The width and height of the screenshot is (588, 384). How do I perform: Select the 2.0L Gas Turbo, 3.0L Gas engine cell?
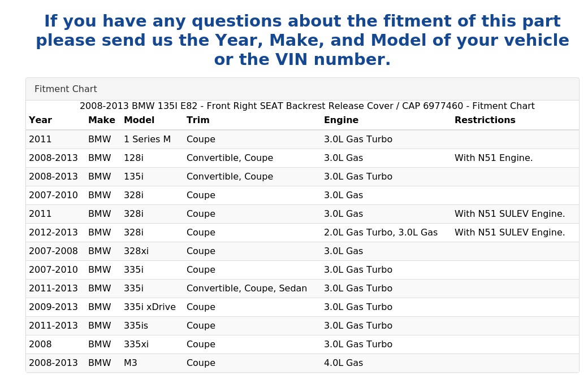pyautogui.click(x=381, y=233)
